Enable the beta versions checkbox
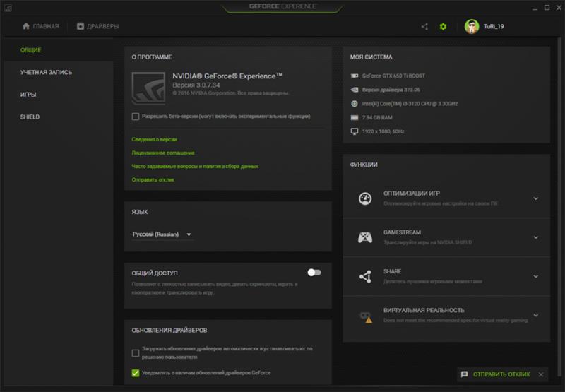 point(136,117)
